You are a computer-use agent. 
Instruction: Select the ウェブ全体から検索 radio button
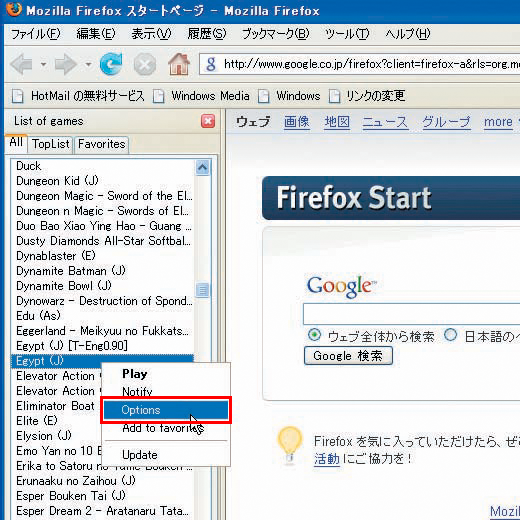pyautogui.click(x=314, y=335)
